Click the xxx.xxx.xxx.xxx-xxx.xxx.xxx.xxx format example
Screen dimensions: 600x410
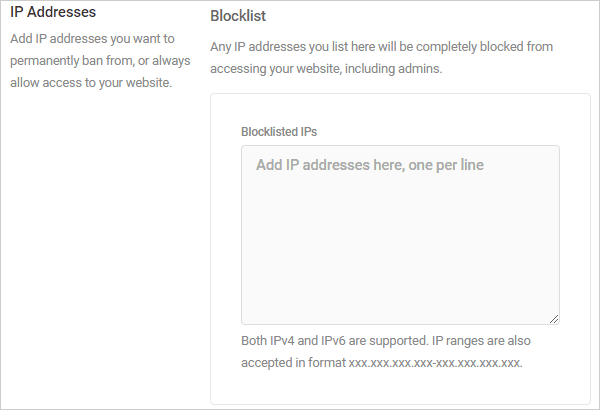(435, 363)
